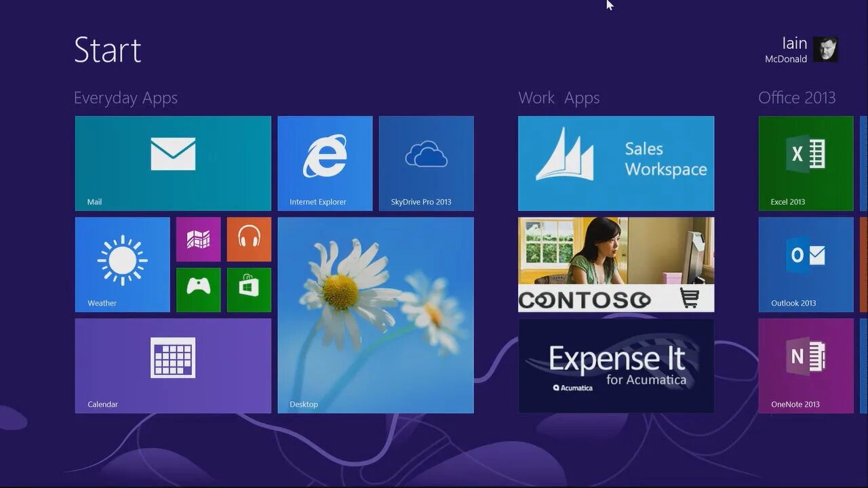Open SkyDrive Pro 2013 tile
Viewport: 868px width, 488px height.
(427, 163)
